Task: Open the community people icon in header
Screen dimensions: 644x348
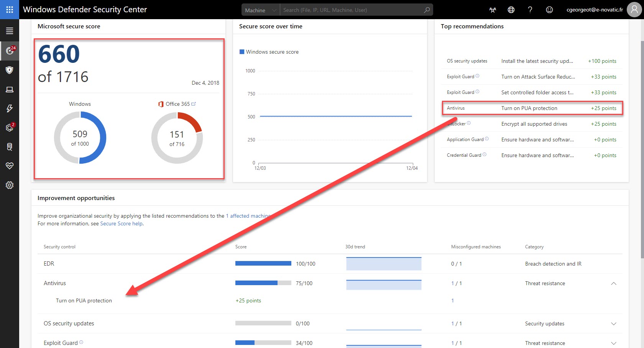Action: tap(493, 10)
